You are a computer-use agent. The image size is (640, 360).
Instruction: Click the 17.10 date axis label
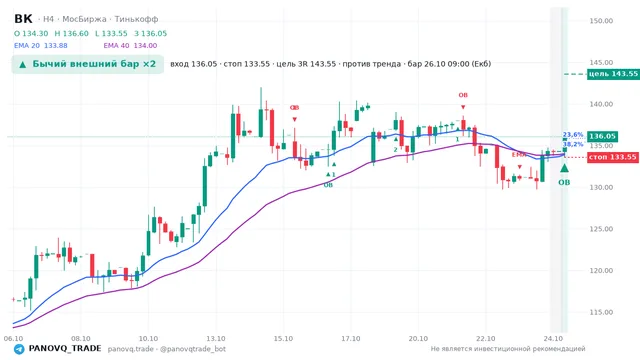pos(351,339)
